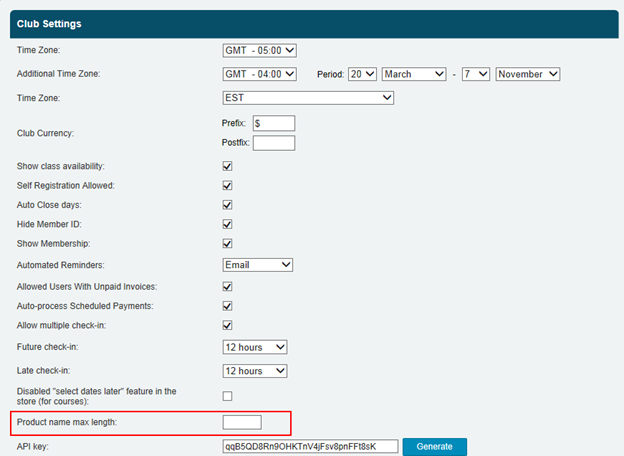Toggle the Auto Close days checkbox
624x456 pixels.
tap(228, 205)
